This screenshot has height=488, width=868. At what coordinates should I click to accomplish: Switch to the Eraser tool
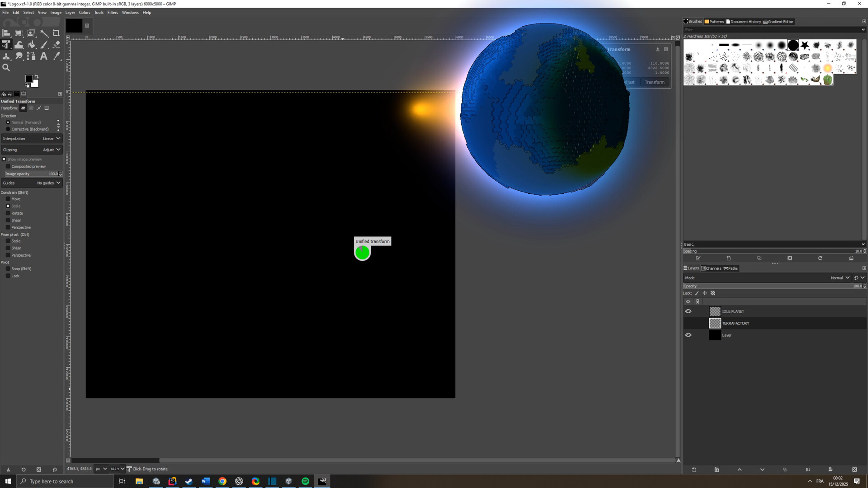pos(57,44)
